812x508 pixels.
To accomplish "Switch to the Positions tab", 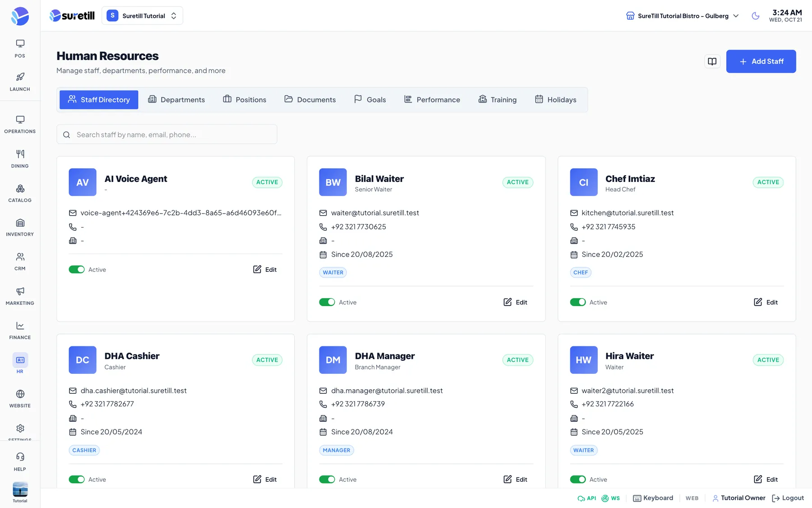I will tap(245, 100).
